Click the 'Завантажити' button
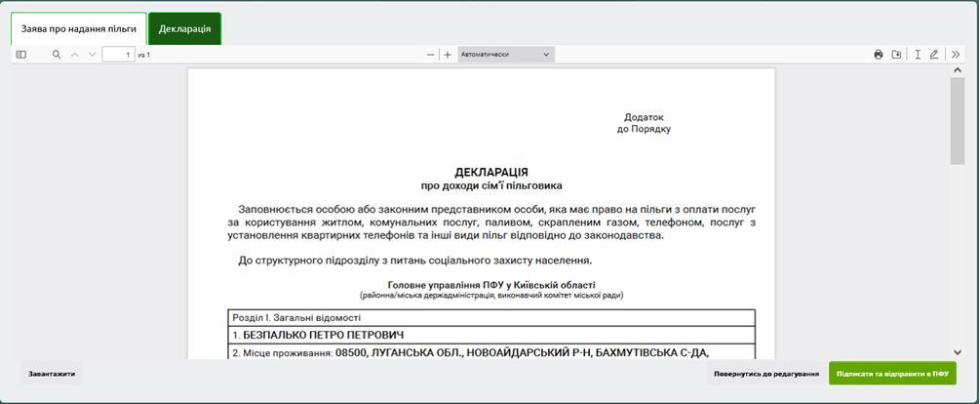980x404 pixels. 52,374
